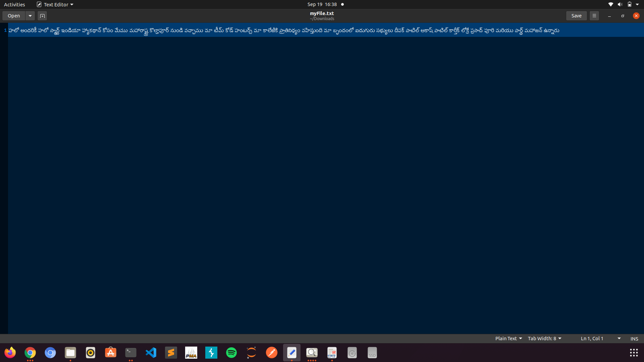Open Plain Text language selector
The height and width of the screenshot is (362, 644).
pos(508,339)
